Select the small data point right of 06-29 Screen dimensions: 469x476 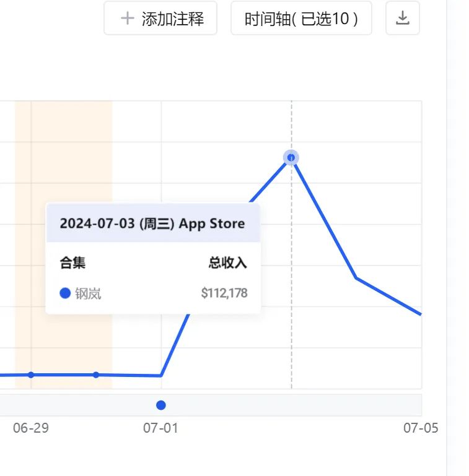click(x=96, y=374)
